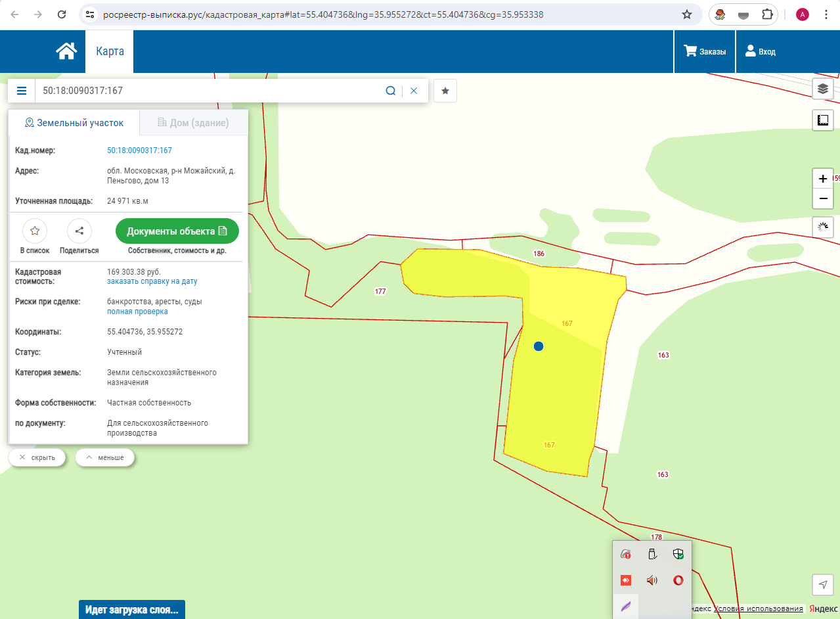840x619 pixels.
Task: Zoom out of the map
Action: tap(823, 198)
